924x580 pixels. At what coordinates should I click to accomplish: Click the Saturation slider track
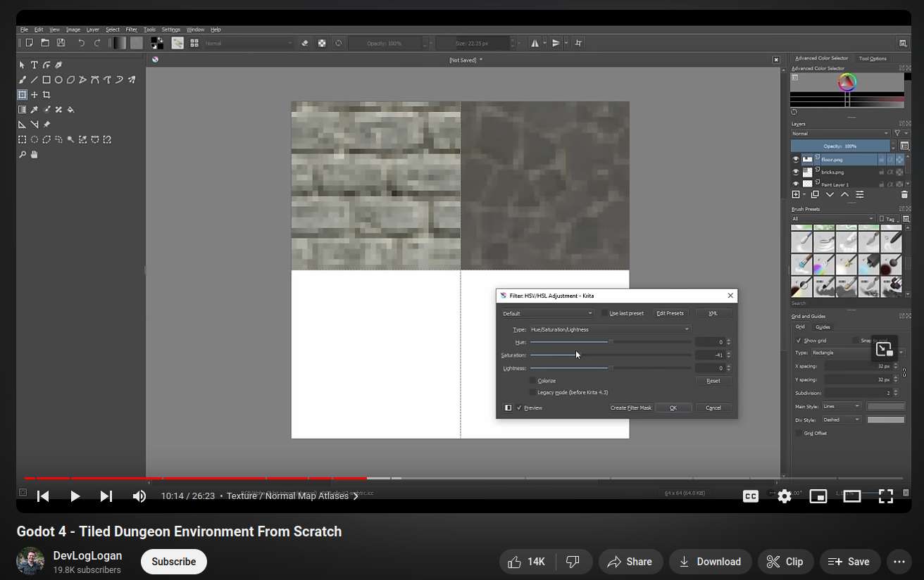[610, 355]
